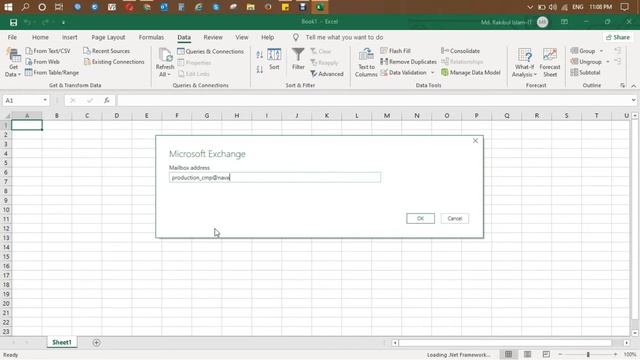640x360 pixels.
Task: Click Data Validation
Action: [403, 73]
